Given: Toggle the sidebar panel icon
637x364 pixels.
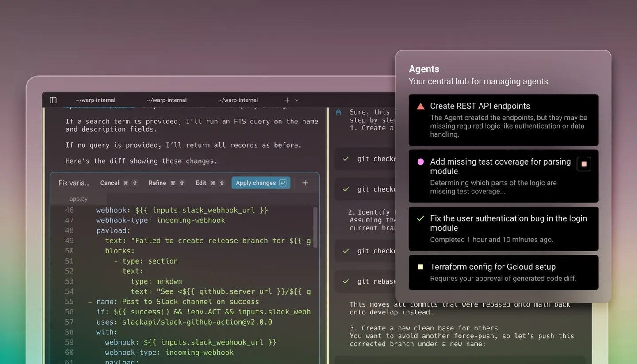Looking at the screenshot, I should click(x=53, y=100).
